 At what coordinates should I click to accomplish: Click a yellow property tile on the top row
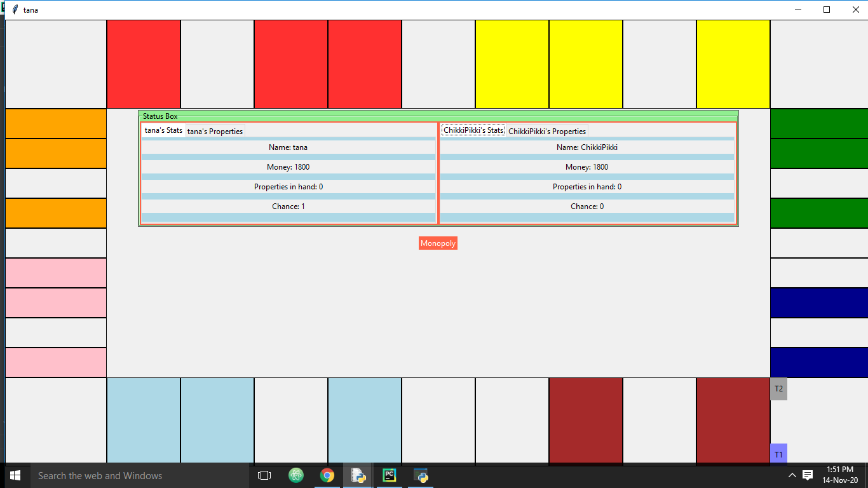click(x=512, y=63)
